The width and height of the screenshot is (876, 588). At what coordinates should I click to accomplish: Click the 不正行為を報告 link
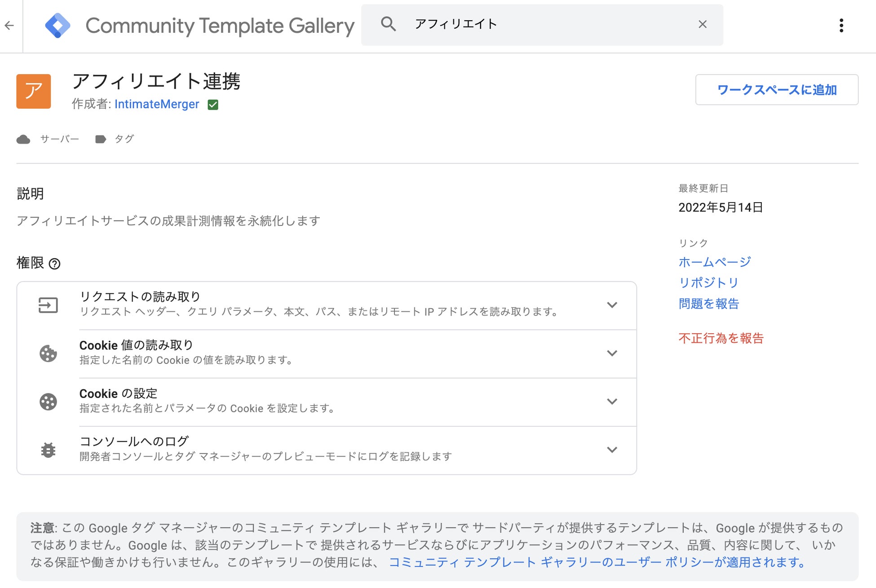[721, 338]
